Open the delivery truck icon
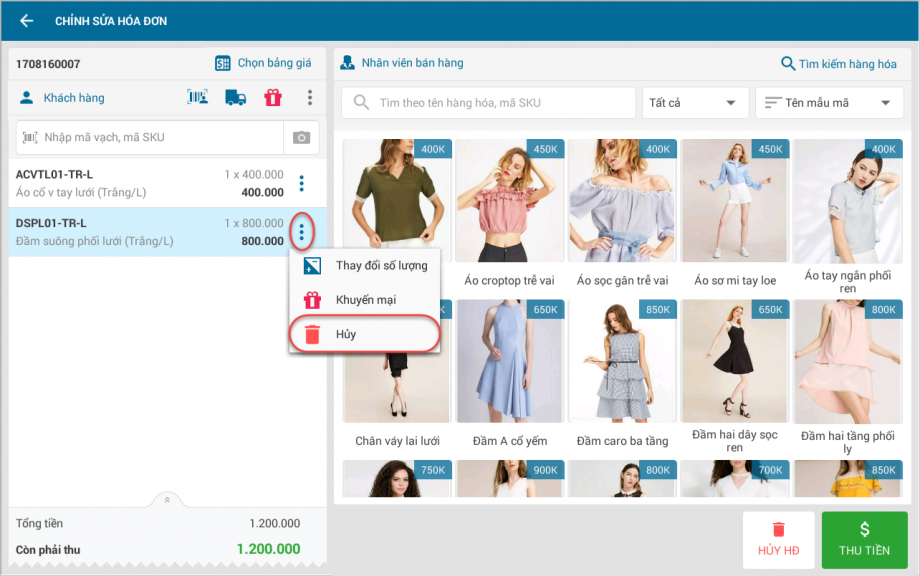The image size is (920, 576). (x=235, y=97)
